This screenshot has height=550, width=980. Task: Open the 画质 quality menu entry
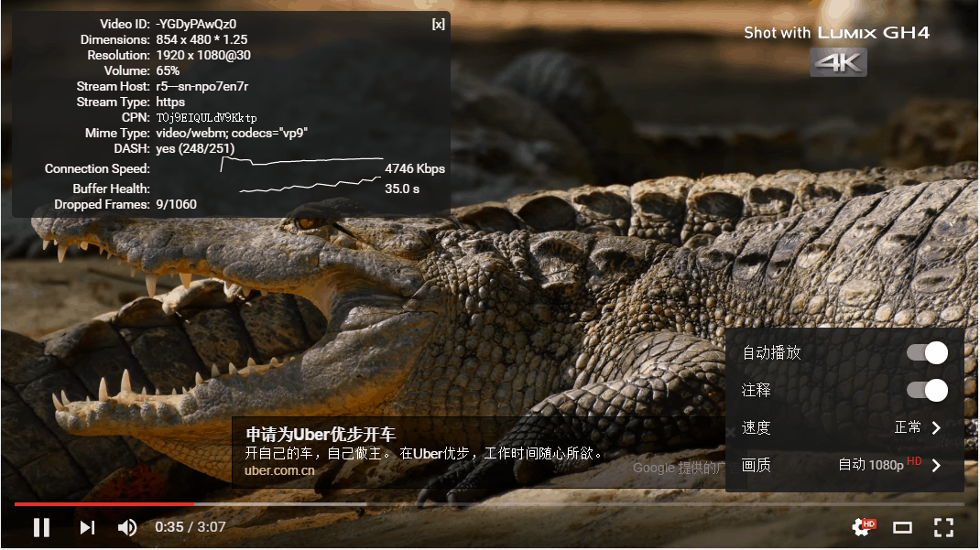click(x=844, y=465)
